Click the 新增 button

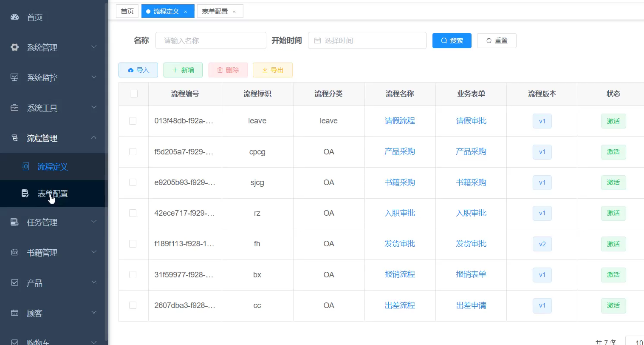183,70
